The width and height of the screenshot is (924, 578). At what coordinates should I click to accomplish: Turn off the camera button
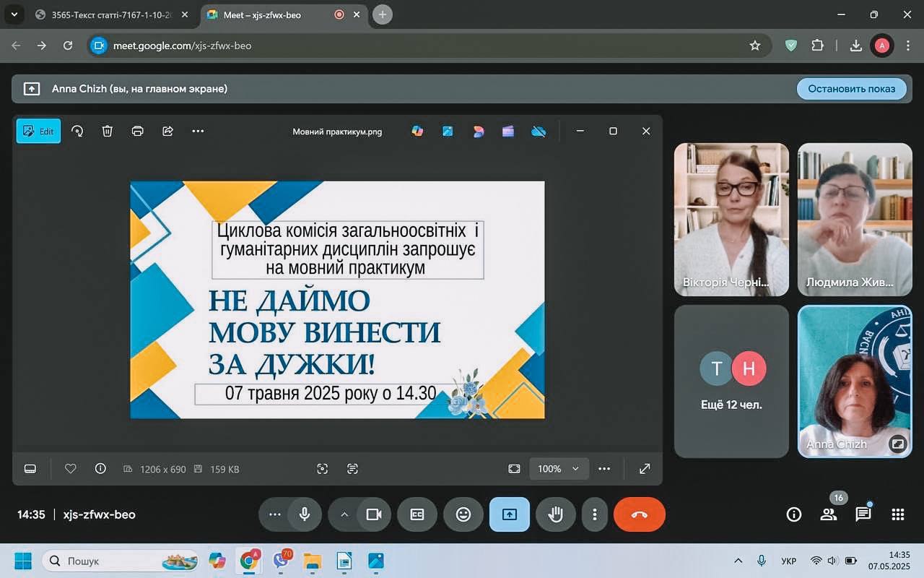(374, 514)
